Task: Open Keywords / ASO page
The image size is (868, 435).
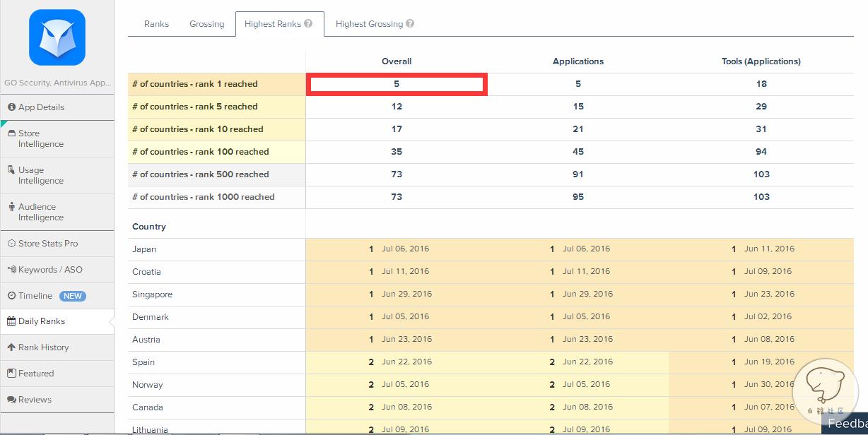Action: (x=49, y=270)
